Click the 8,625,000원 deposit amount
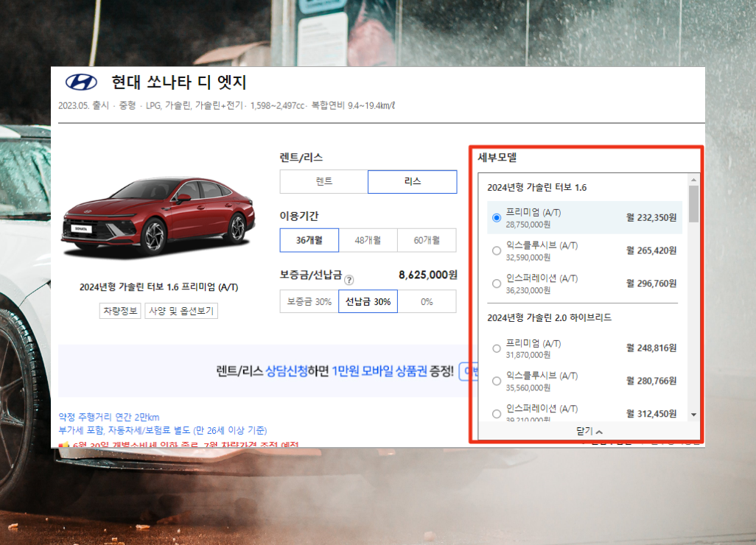Screen dimensions: 756x545 (x=427, y=275)
